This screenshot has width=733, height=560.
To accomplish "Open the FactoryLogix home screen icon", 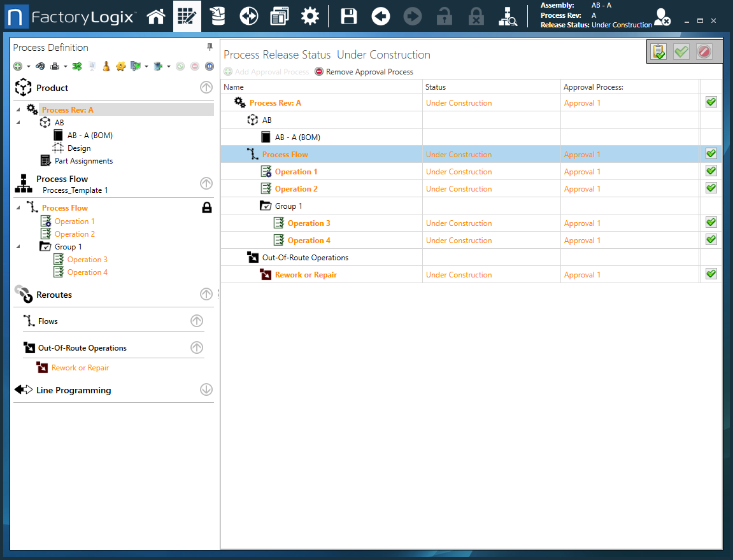I will [x=156, y=15].
